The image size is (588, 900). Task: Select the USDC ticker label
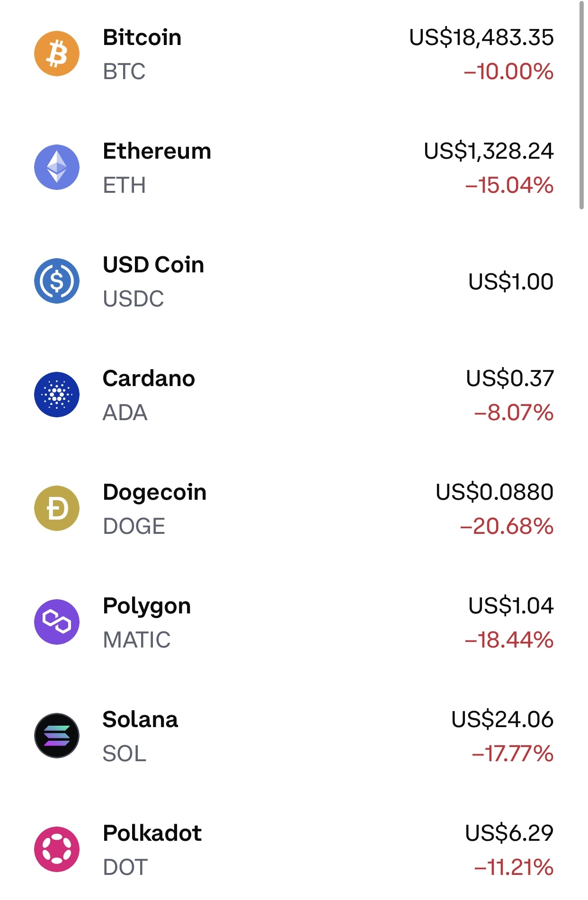pos(134,299)
